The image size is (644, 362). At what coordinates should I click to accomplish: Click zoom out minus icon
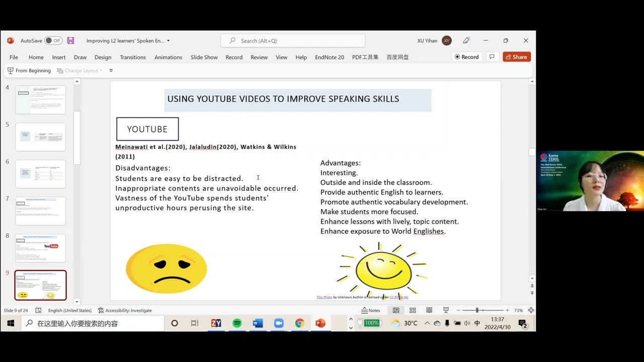457,310
